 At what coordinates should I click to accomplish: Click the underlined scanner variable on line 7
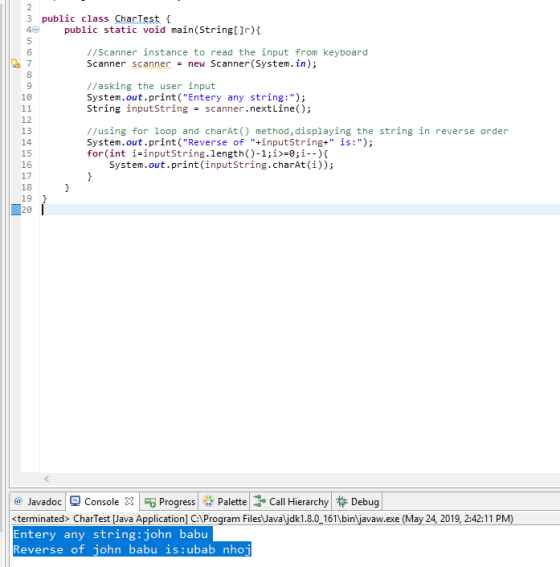151,64
